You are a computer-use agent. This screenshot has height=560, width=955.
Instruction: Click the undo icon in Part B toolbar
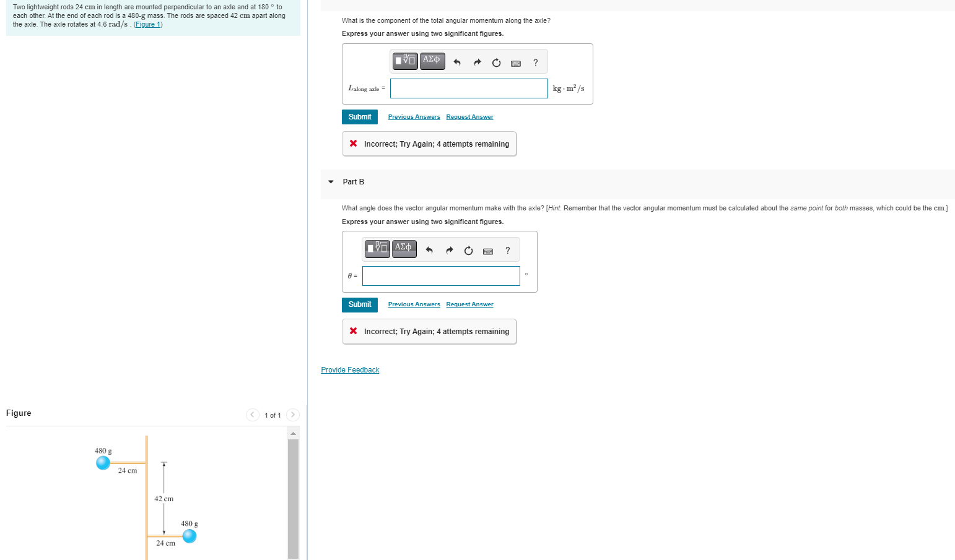[429, 250]
